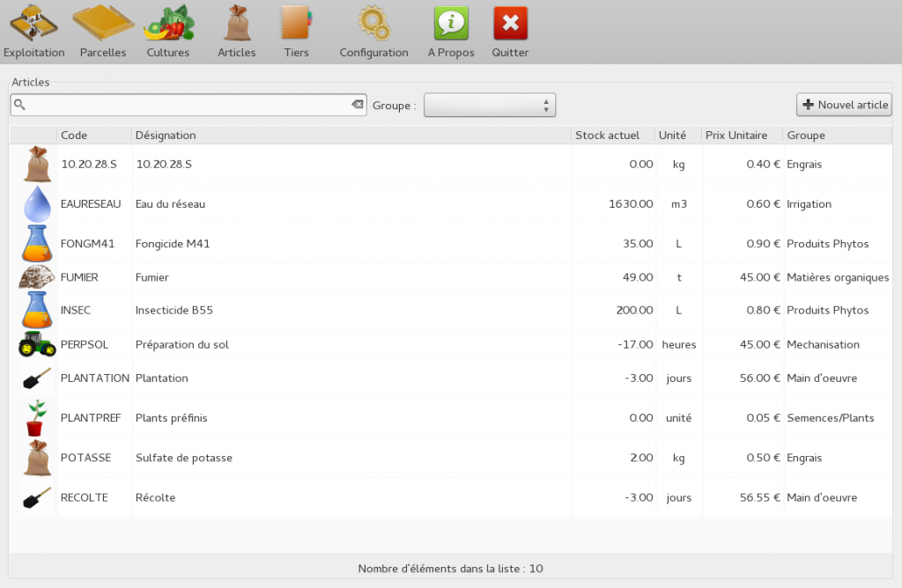Open the Exploitation farm section
This screenshot has height=588, width=902.
(x=34, y=32)
